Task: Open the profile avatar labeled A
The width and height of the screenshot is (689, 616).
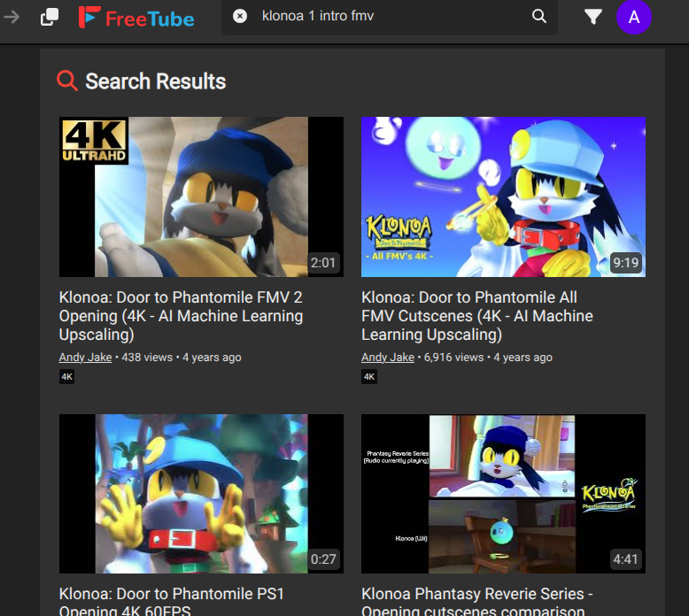Action: coord(633,17)
